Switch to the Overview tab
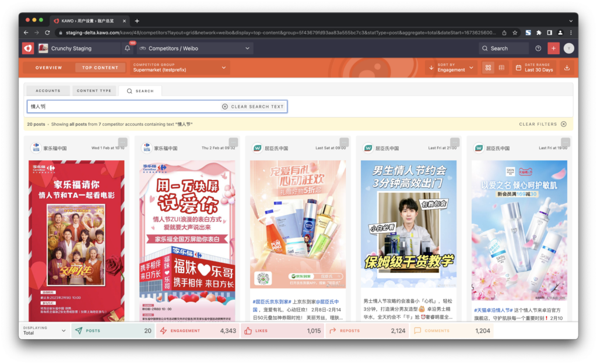The width and height of the screenshot is (597, 364). point(49,68)
